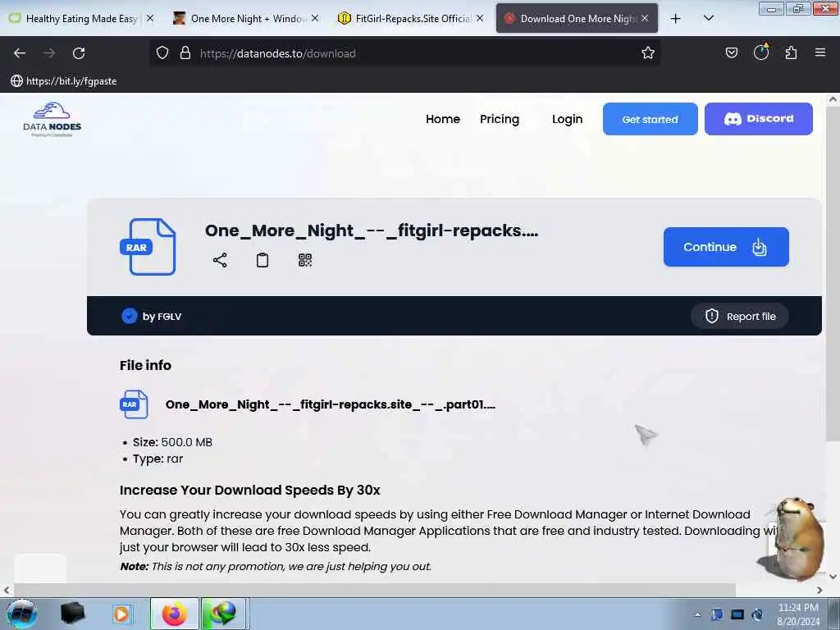Click the large RAR file icon
Screen dimensions: 840x630
coord(148,246)
